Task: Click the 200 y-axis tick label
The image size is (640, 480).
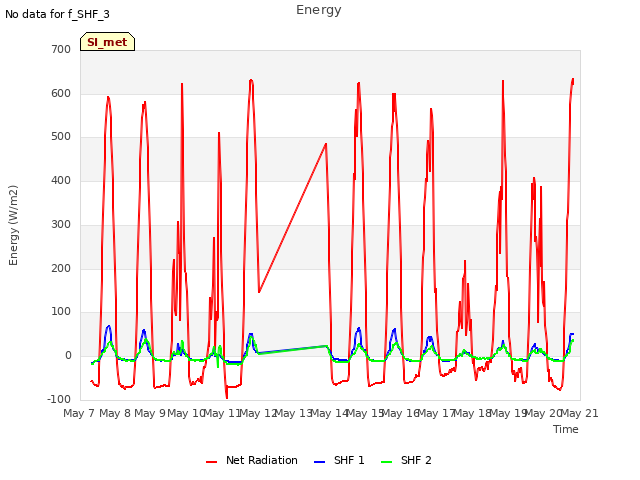Action: 61,268
